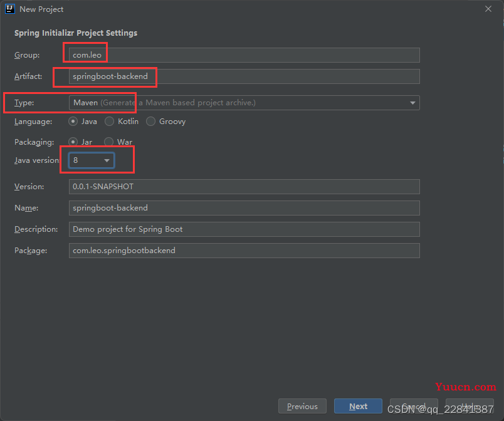
Task: Click the IntelliJ IDEA logo in title bar
Action: (x=9, y=9)
